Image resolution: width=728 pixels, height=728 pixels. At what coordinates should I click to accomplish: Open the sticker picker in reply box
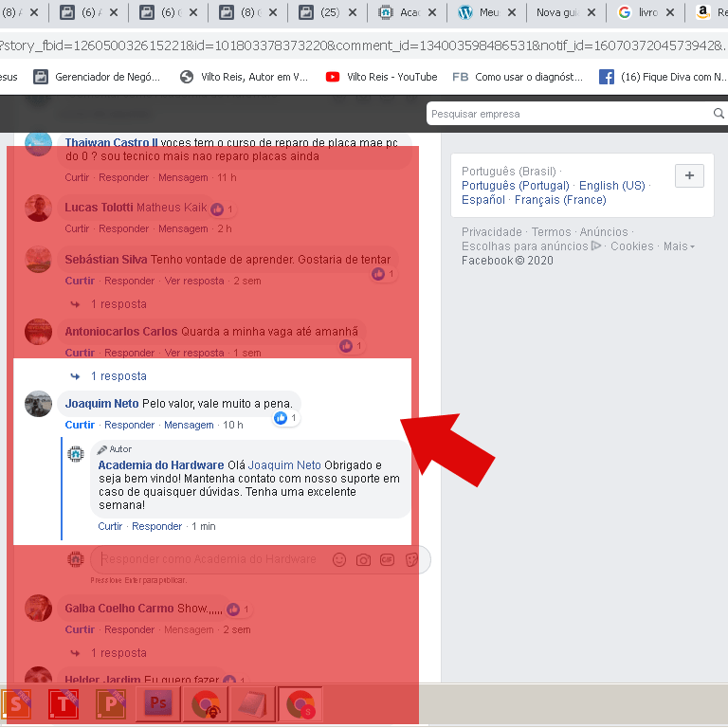(x=411, y=560)
